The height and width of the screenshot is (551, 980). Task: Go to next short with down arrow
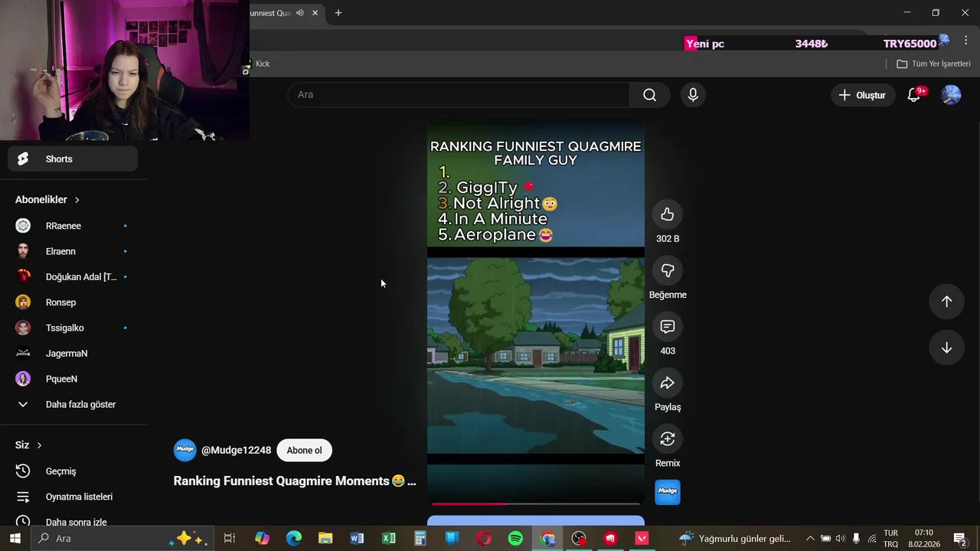(946, 347)
